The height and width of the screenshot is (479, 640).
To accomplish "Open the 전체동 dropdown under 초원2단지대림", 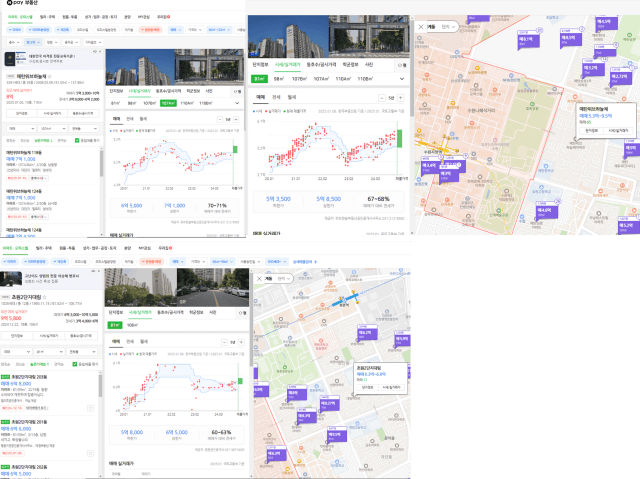I will point(82,352).
